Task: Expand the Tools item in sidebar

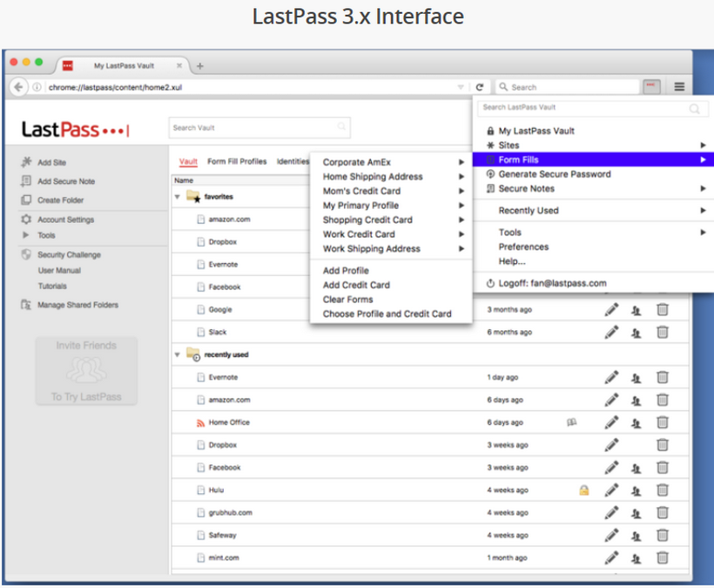Action: click(25, 235)
